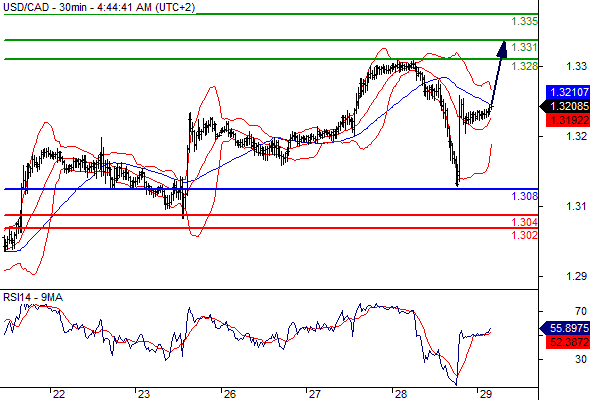590x400 pixels.
Task: Click the 30 level on RSI axis
Action: click(x=581, y=359)
